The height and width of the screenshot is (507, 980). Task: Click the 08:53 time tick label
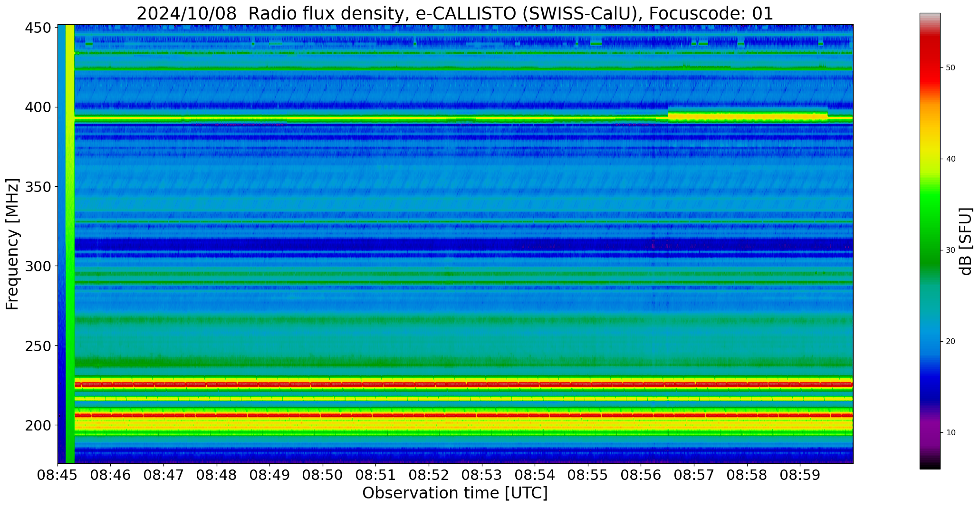[x=482, y=475]
